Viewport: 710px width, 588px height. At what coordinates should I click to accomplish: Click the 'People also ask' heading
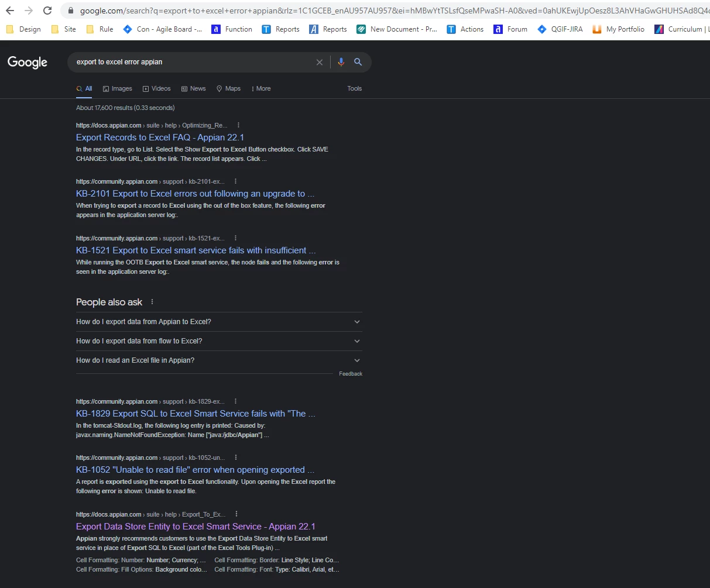pyautogui.click(x=109, y=302)
